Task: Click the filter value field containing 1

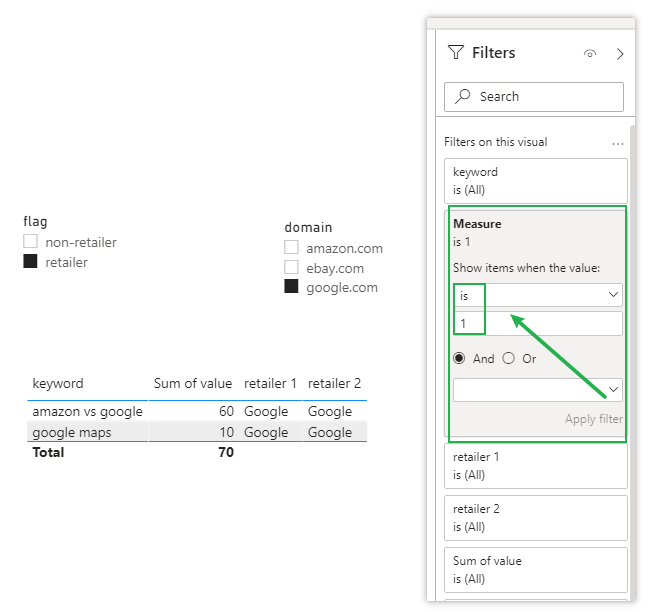Action: (x=538, y=324)
